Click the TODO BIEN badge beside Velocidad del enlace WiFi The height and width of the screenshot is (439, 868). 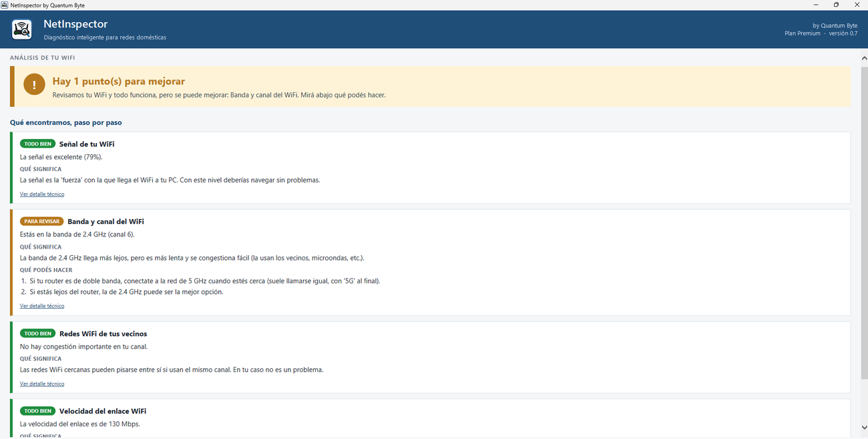(37, 411)
